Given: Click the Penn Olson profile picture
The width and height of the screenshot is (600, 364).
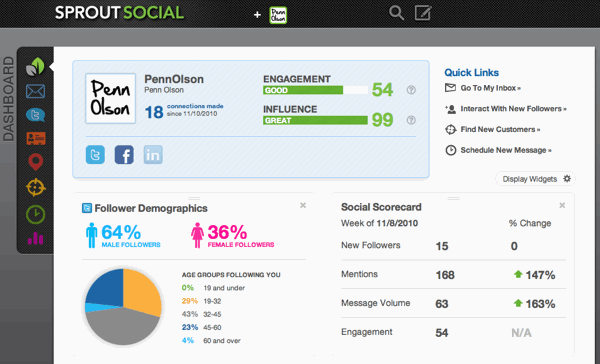Looking at the screenshot, I should click(x=111, y=98).
